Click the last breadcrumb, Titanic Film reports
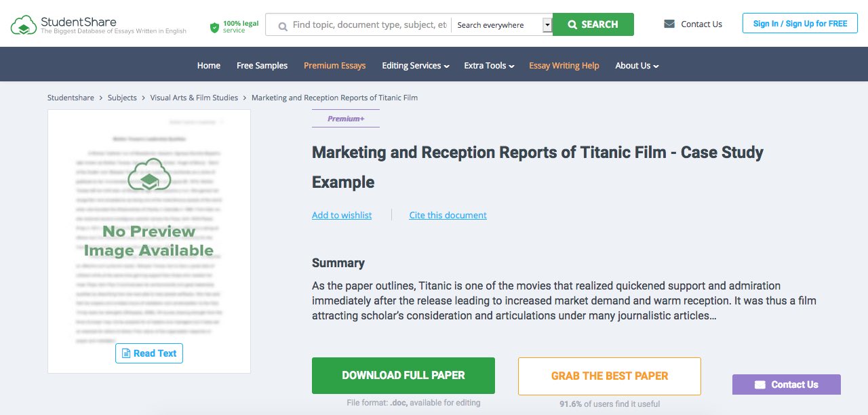The image size is (868, 415). [334, 98]
